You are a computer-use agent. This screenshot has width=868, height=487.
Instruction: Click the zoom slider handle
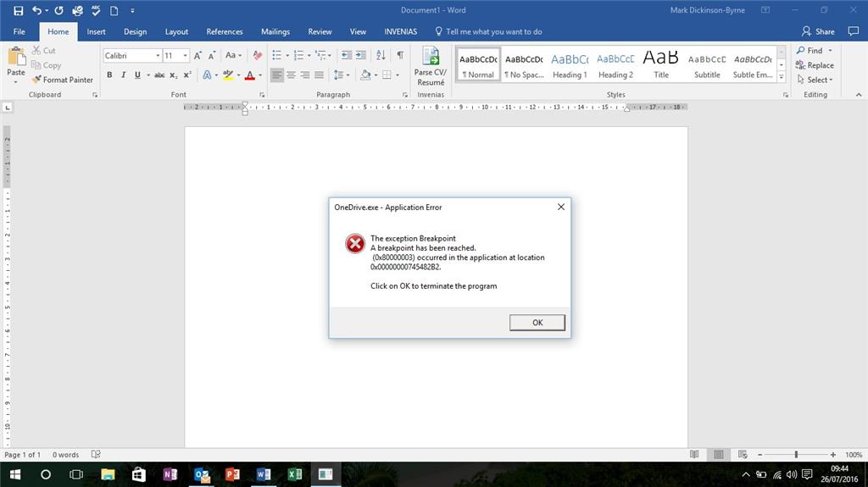(796, 454)
